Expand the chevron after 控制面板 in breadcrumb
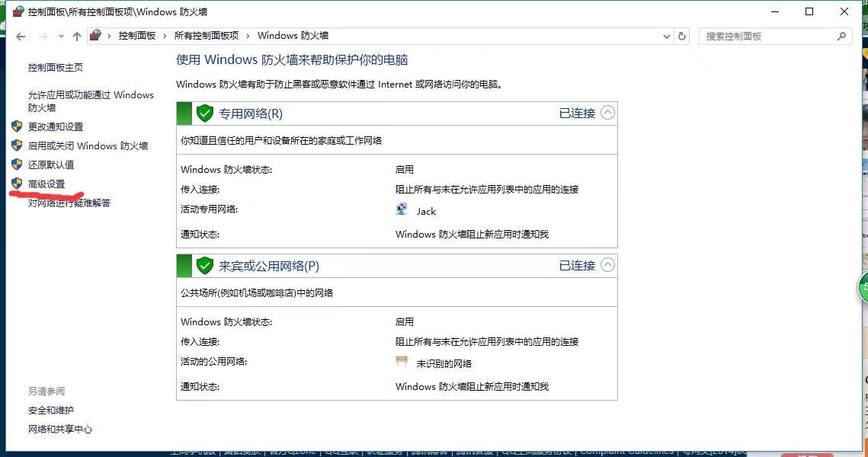868x457 pixels. tap(165, 36)
